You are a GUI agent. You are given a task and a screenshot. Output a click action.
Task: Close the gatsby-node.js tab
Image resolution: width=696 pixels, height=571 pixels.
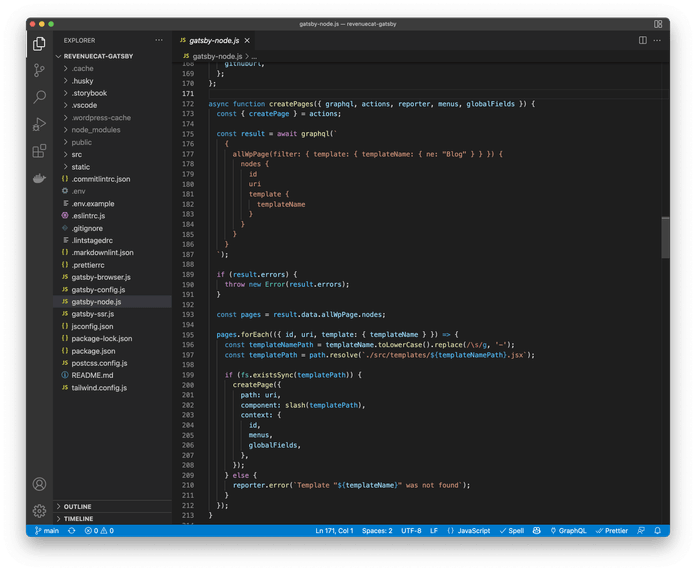pyautogui.click(x=246, y=40)
